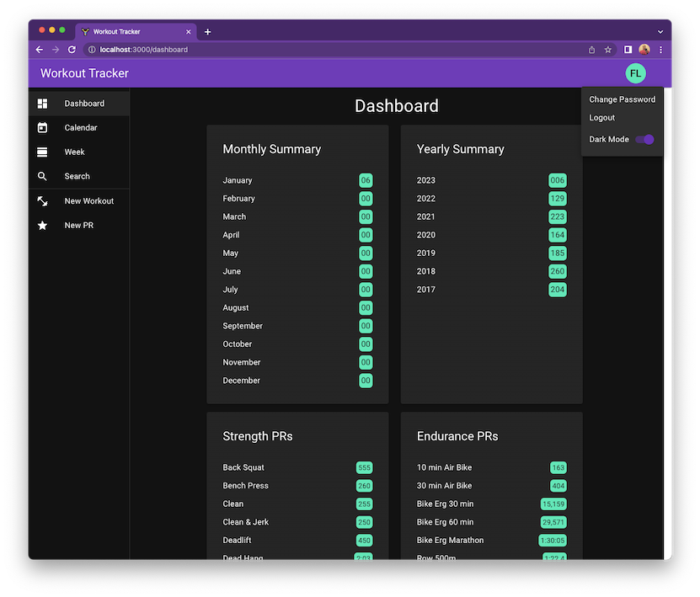Image resolution: width=700 pixels, height=597 pixels.
Task: Click the Workout Tracker header title
Action: 85,73
